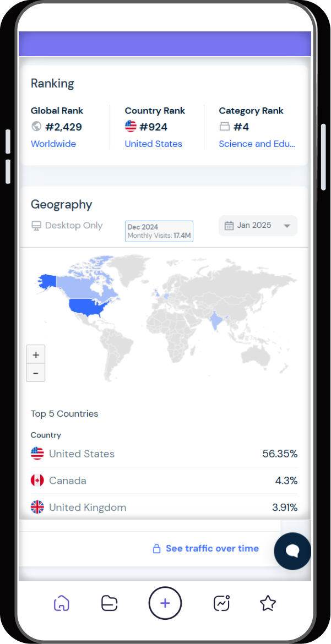Click the Worldwide link under Global Rank

click(x=53, y=144)
